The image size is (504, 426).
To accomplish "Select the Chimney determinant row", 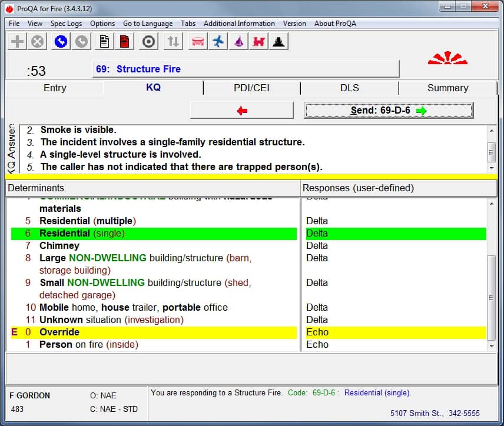I will [x=59, y=245].
